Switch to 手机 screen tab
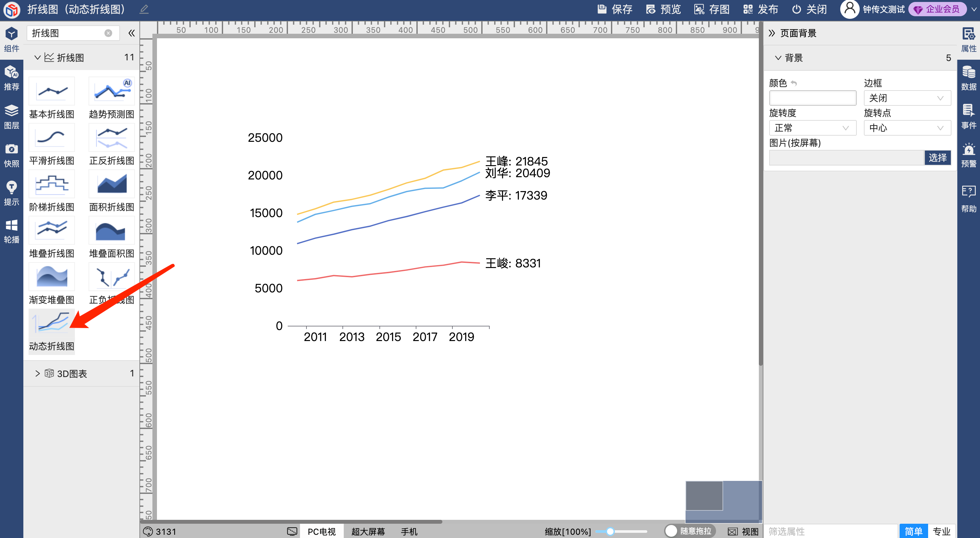980x538 pixels. pyautogui.click(x=409, y=532)
